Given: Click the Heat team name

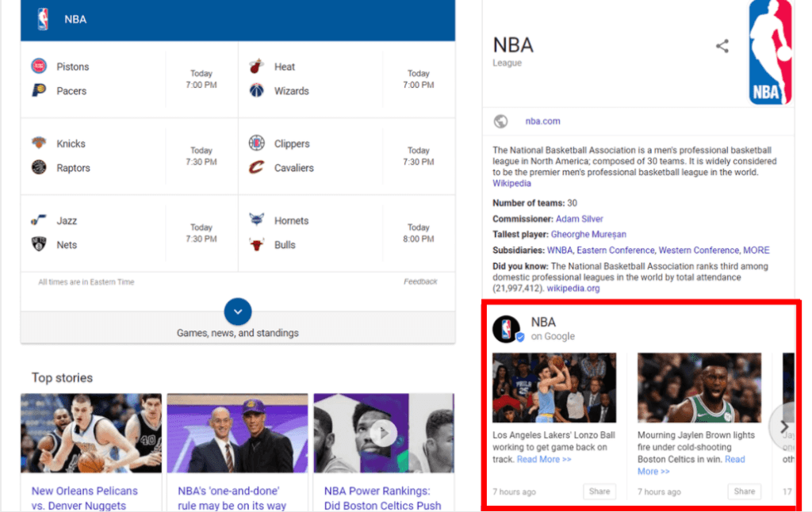Looking at the screenshot, I should [x=285, y=67].
